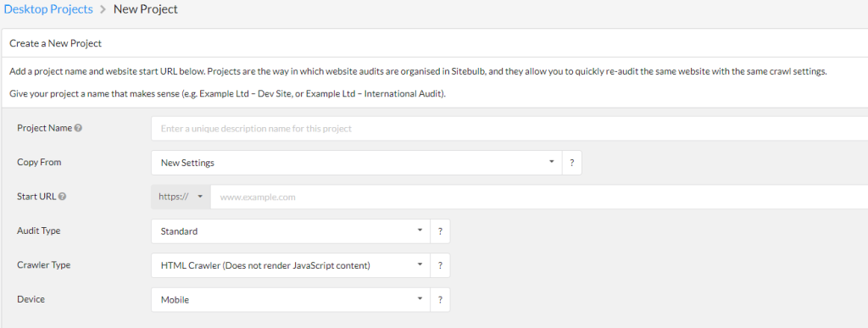Open the Copy From dropdown
The width and height of the screenshot is (868, 328).
[x=357, y=163]
